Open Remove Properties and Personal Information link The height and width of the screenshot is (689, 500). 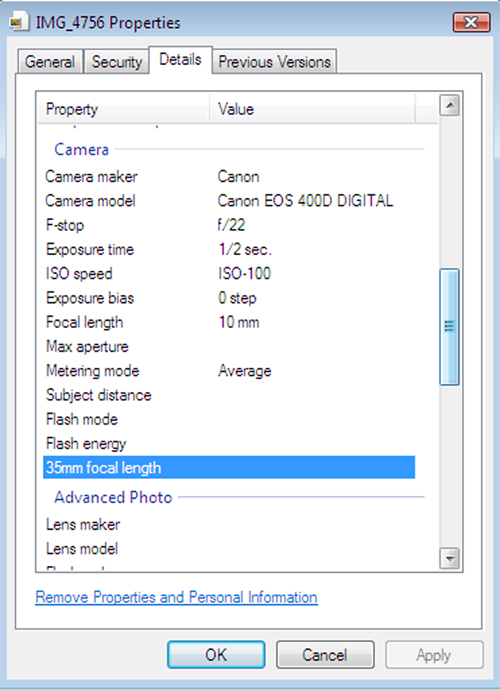click(x=176, y=597)
